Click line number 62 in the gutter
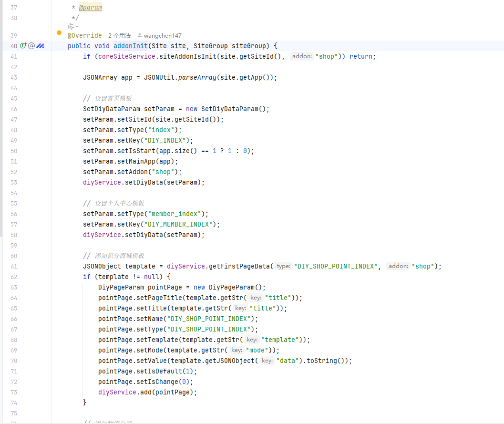The width and height of the screenshot is (504, 424). 13,277
